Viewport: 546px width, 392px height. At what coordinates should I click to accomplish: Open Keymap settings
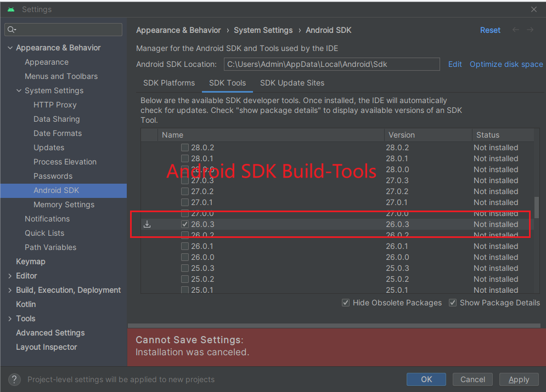[31, 262]
